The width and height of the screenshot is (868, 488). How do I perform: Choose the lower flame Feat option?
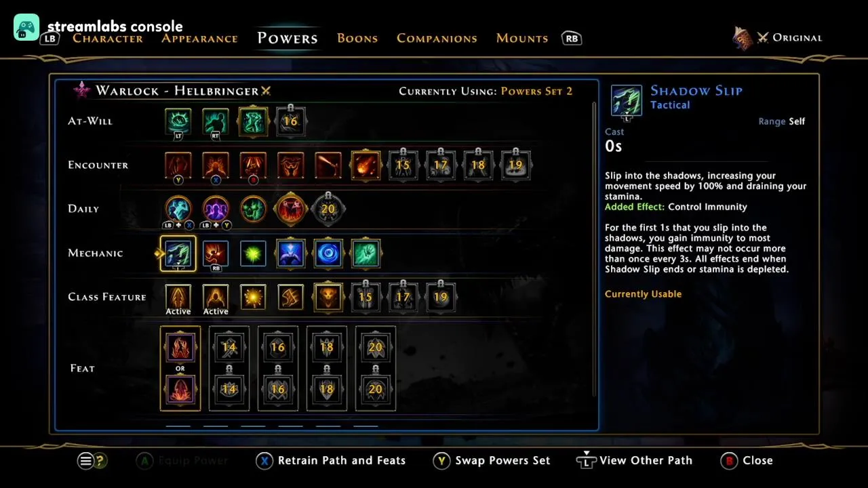[x=180, y=389]
